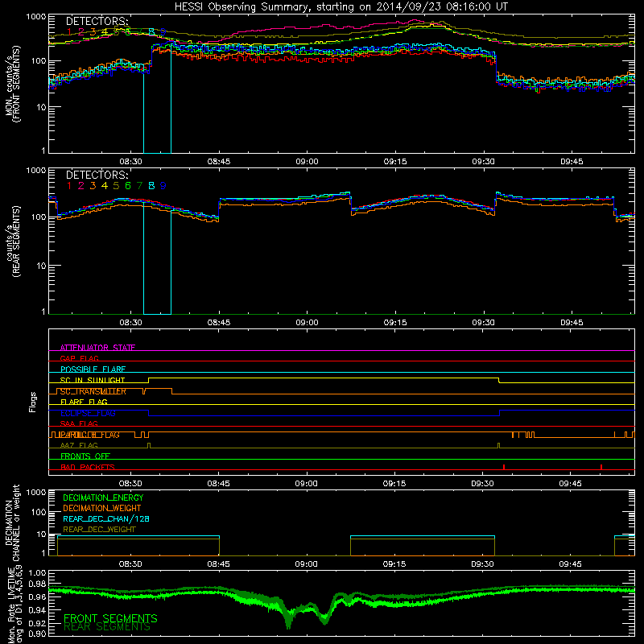The height and width of the screenshot is (644, 644).
Task: Click the '0.92' y-axis value of livetime plot
Action: coord(37,623)
